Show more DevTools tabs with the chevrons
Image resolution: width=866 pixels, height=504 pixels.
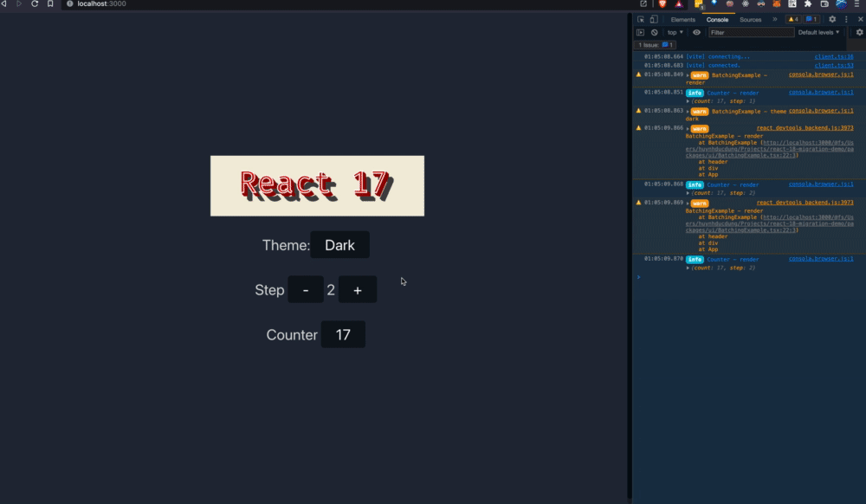click(775, 19)
